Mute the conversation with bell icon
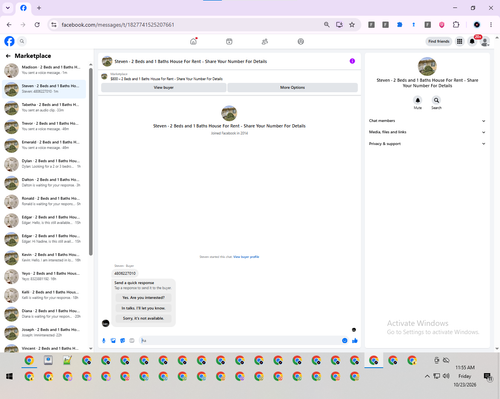The height and width of the screenshot is (399, 500). tap(418, 100)
